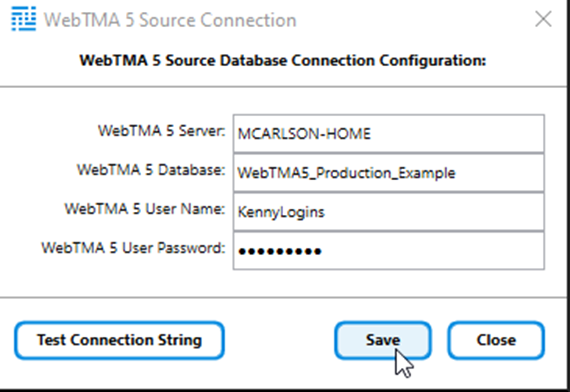Click the WebTMA app icon in title bar
Viewport: 570px width, 392px height.
24,19
